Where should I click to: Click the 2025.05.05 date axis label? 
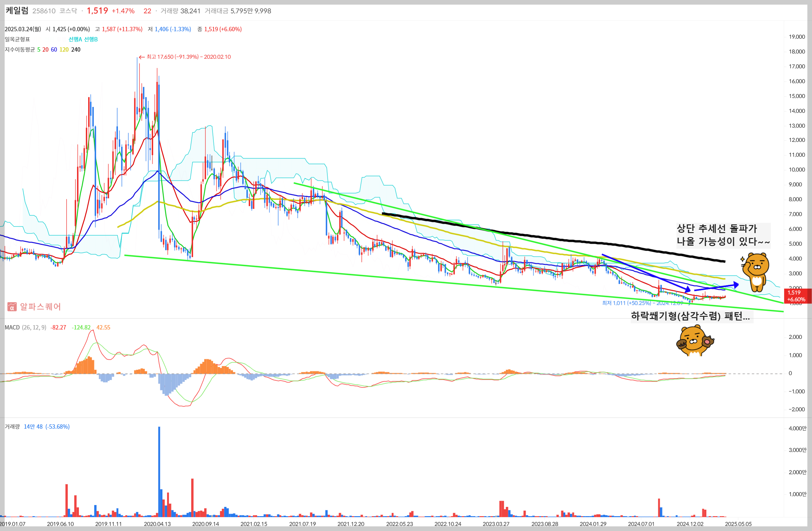point(738,524)
